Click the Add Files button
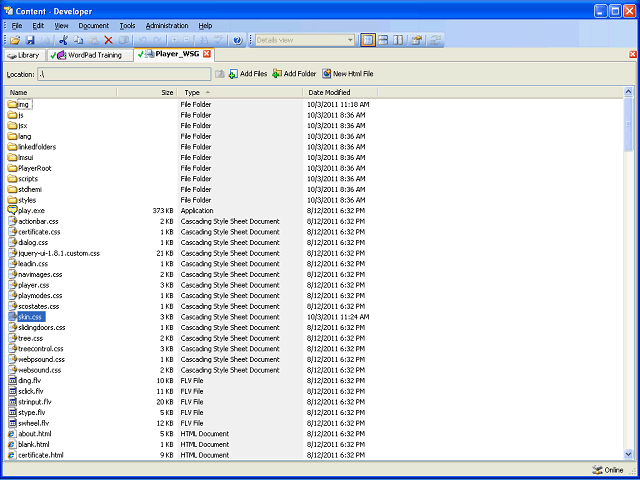The height and width of the screenshot is (480, 640). (248, 74)
